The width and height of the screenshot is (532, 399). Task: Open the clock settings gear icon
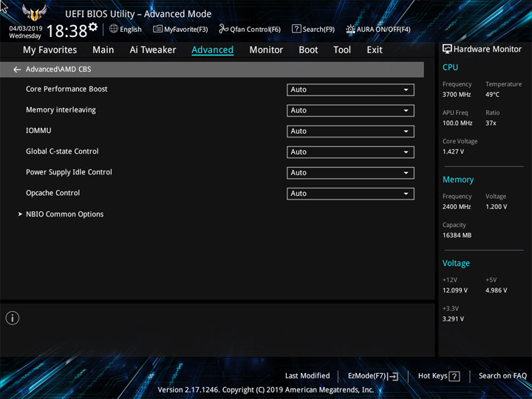tap(93, 27)
